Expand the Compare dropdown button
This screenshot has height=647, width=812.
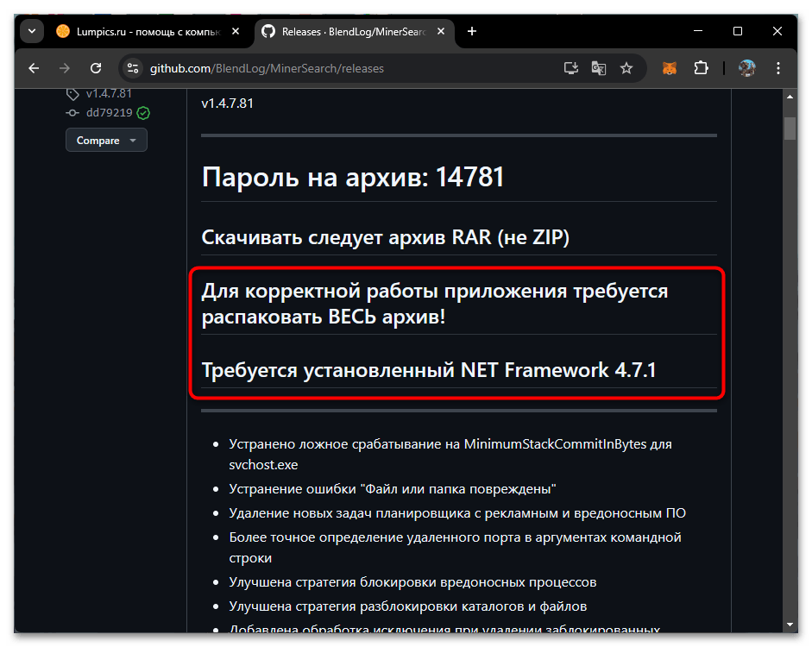[x=106, y=141]
